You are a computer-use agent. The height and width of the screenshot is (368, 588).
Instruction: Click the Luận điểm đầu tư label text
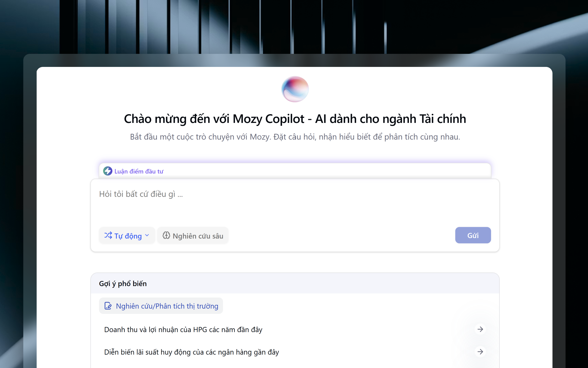click(139, 171)
